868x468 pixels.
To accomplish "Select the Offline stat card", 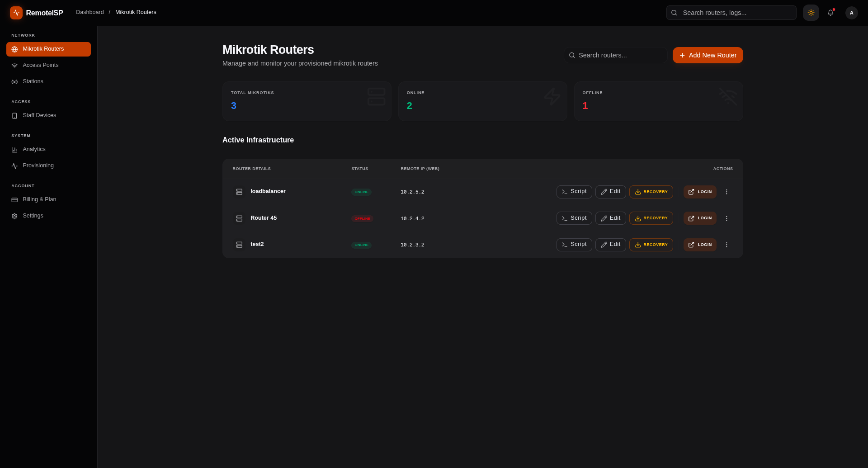I will (659, 101).
